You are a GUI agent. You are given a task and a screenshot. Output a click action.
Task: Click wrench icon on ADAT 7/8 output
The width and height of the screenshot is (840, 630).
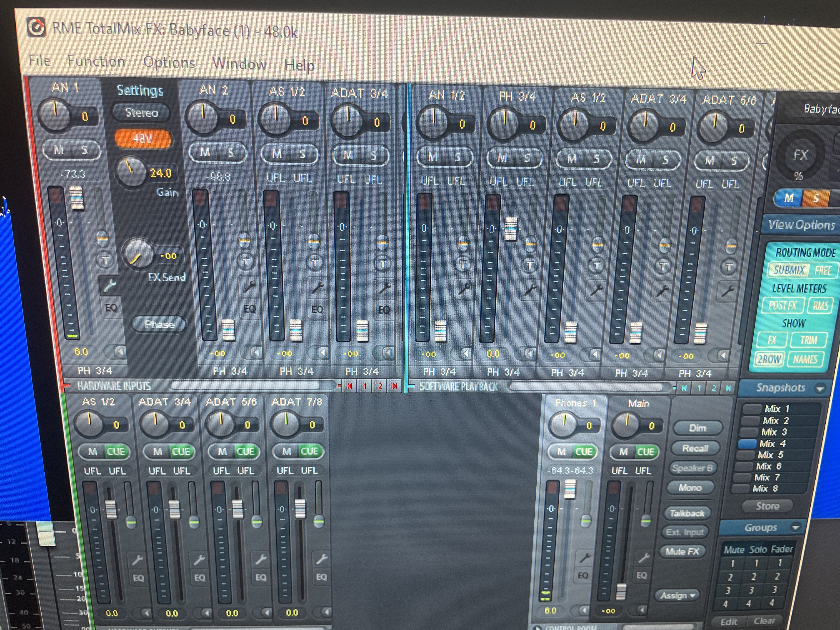[321, 559]
